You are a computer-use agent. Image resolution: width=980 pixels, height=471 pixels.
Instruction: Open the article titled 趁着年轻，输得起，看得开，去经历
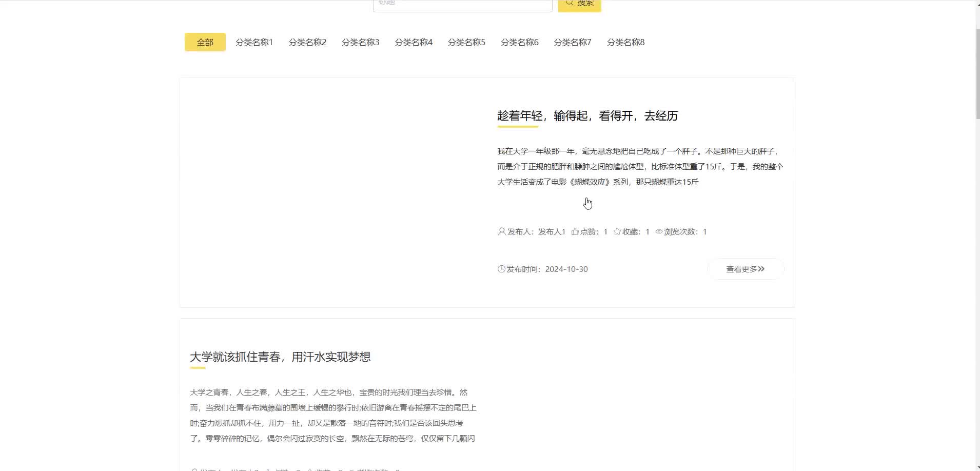click(587, 116)
